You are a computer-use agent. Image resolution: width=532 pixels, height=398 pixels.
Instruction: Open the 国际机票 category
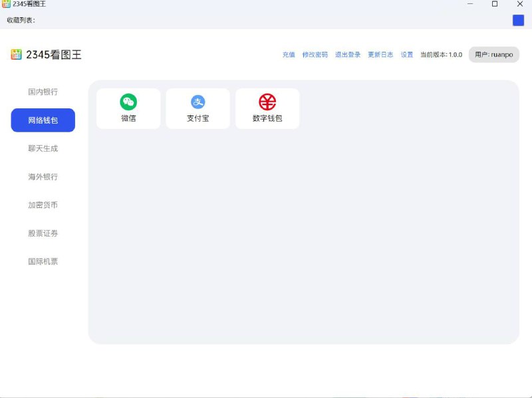[x=43, y=261]
